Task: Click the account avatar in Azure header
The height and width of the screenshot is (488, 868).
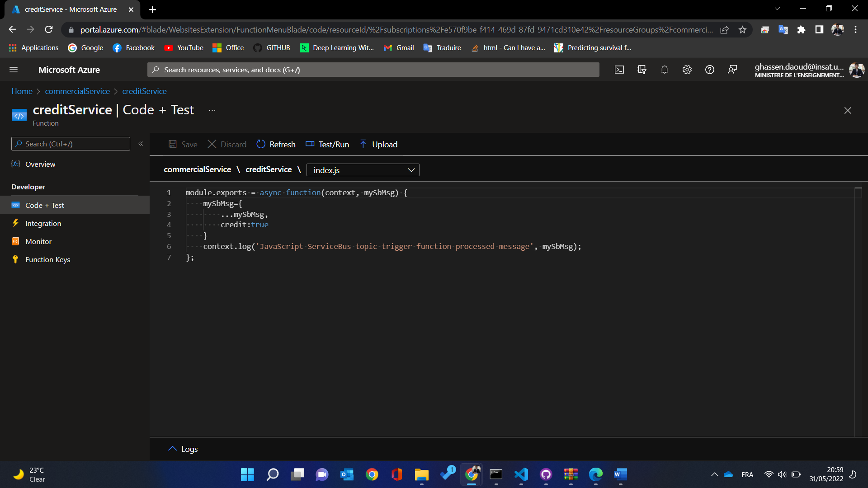Action: 857,70
